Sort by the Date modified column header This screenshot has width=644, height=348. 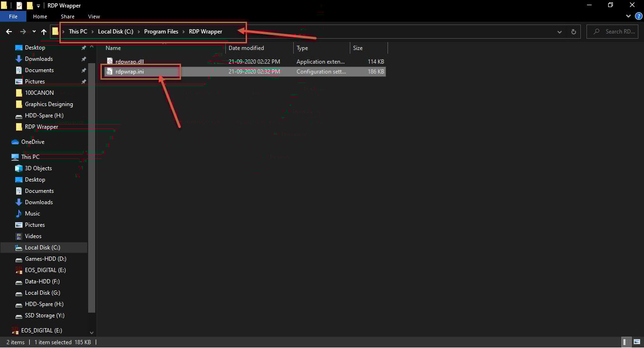coord(259,48)
